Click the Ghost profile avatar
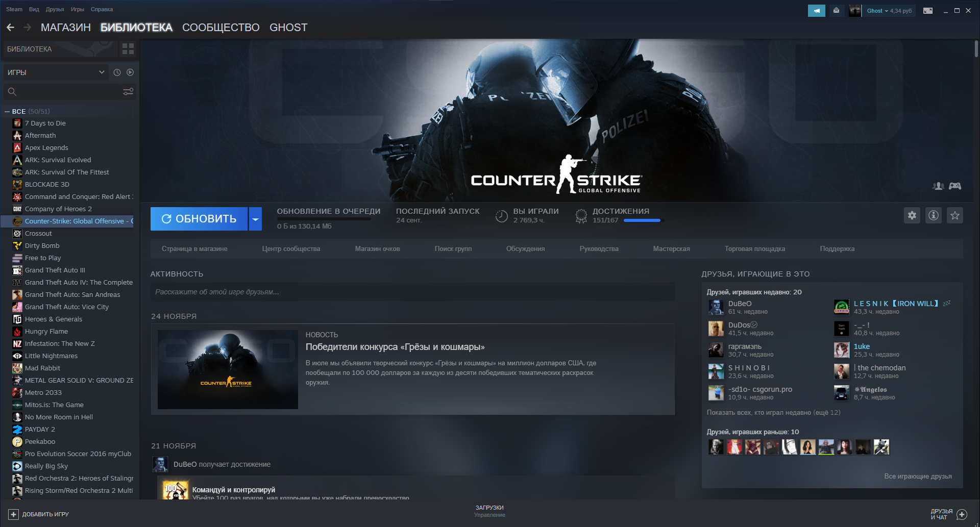 [x=855, y=11]
